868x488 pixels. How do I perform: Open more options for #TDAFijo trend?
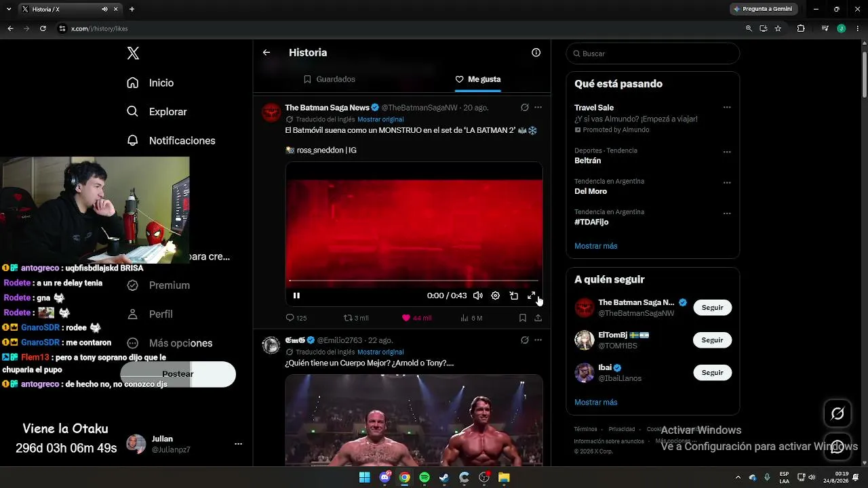[727, 213]
